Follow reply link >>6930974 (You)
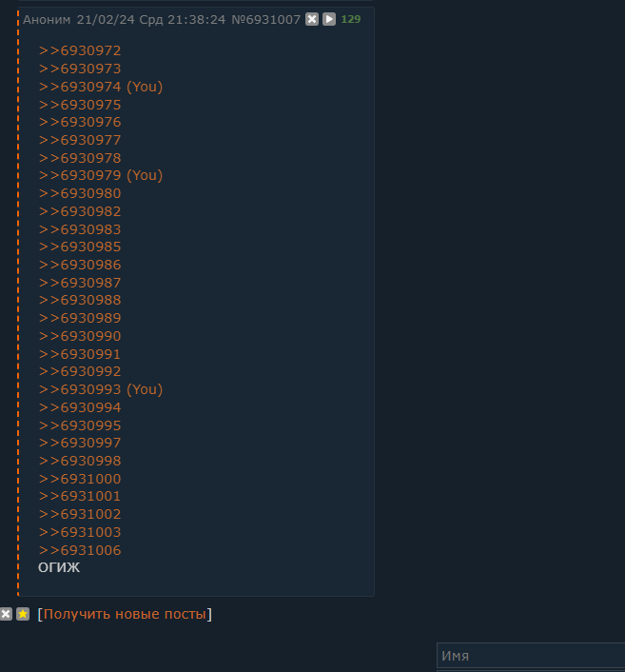The width and height of the screenshot is (625, 672). [101, 87]
